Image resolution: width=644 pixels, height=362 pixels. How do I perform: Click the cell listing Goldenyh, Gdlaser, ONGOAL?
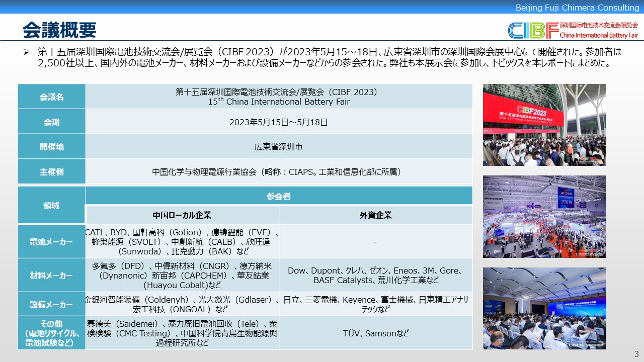coord(182,304)
